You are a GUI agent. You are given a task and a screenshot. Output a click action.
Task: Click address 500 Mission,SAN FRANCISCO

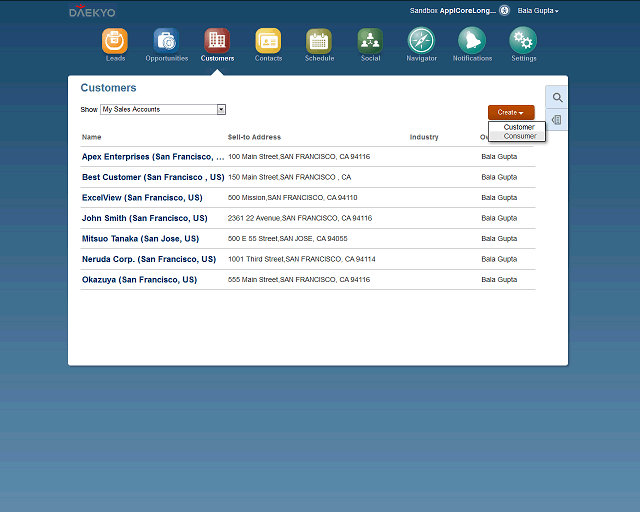(292, 198)
